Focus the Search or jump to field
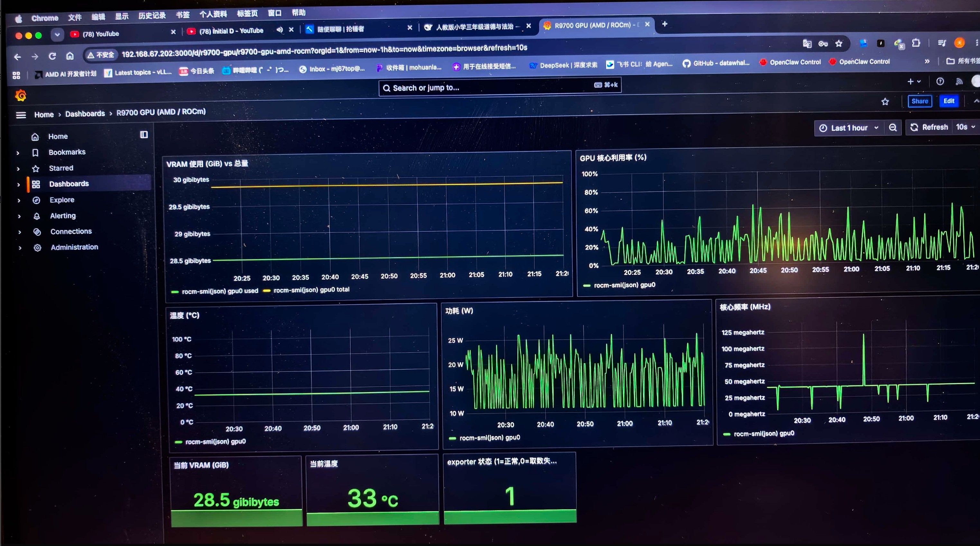 (500, 87)
